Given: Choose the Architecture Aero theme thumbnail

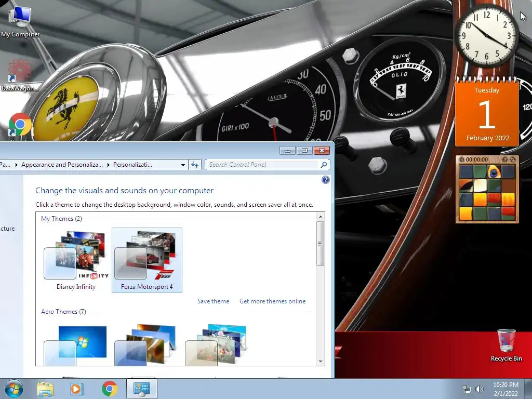Looking at the screenshot, I should (146, 345).
